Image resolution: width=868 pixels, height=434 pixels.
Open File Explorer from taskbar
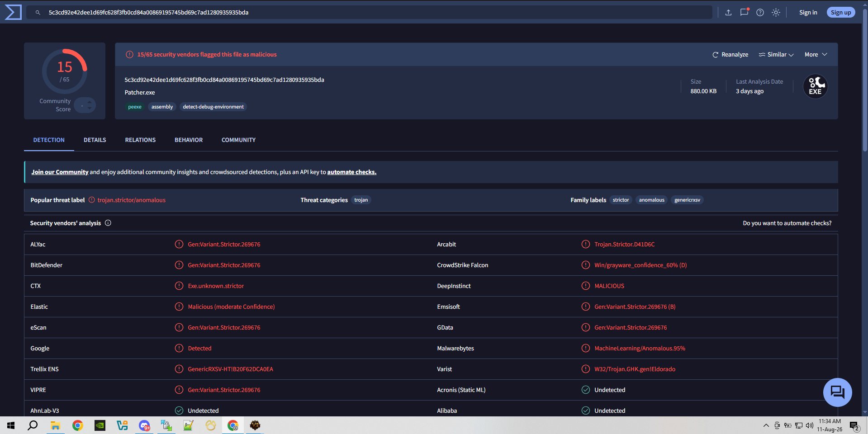pos(55,425)
